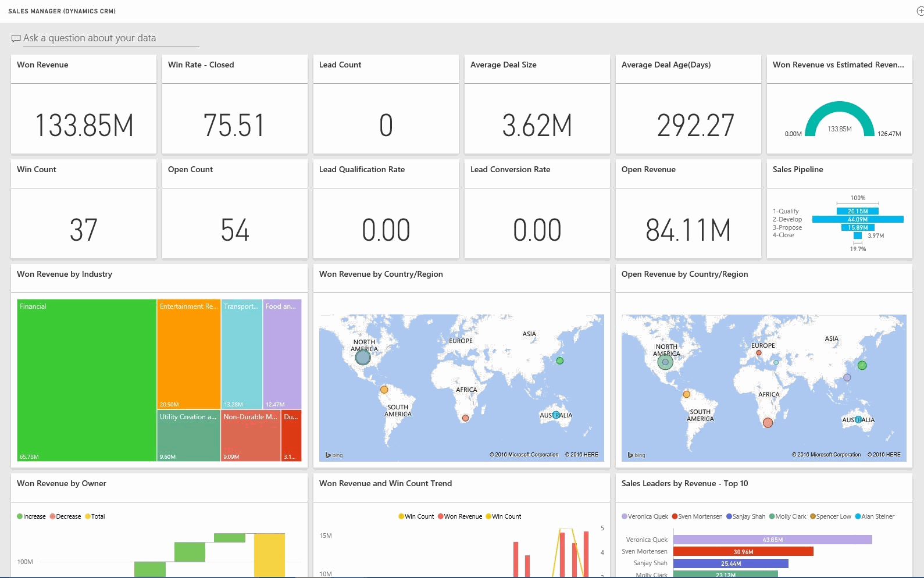Click North America bubble on Won Revenue map
Screen dimensions: 924x578
363,357
